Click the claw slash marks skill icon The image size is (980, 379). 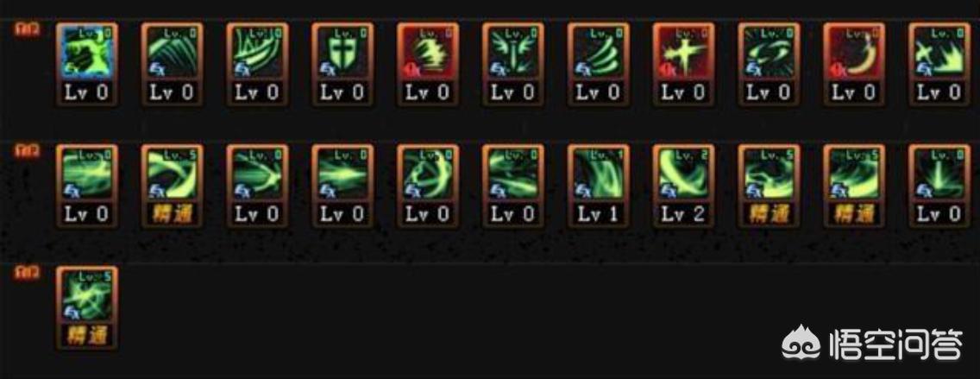tap(172, 53)
